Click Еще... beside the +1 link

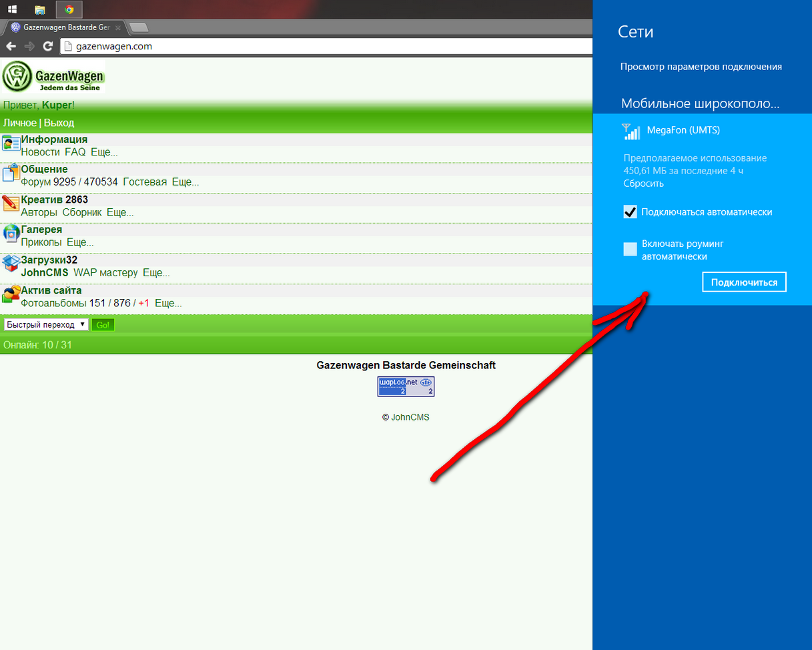pos(169,303)
